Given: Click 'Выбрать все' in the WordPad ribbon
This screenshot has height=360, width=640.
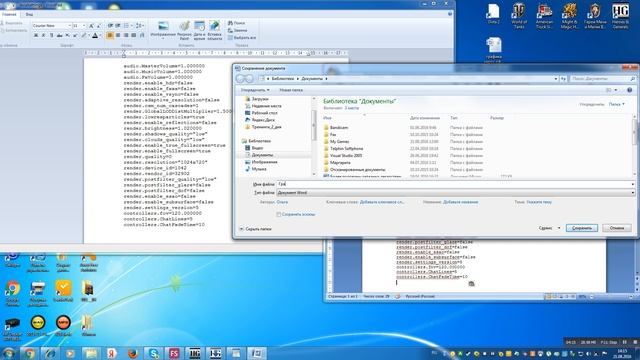Looking at the screenshot, I should 242,38.
